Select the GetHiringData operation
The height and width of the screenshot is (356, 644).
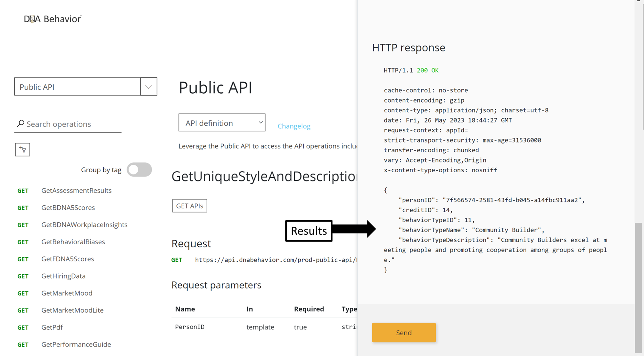click(x=63, y=276)
